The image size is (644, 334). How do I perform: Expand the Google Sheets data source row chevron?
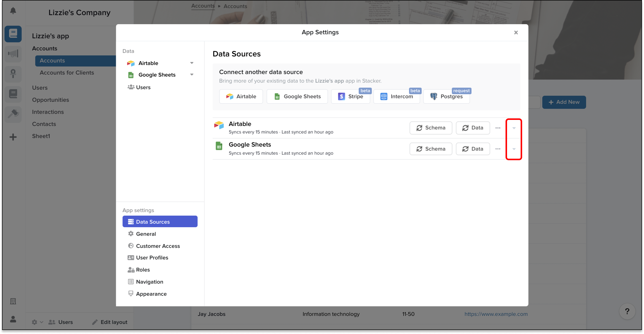tap(514, 149)
